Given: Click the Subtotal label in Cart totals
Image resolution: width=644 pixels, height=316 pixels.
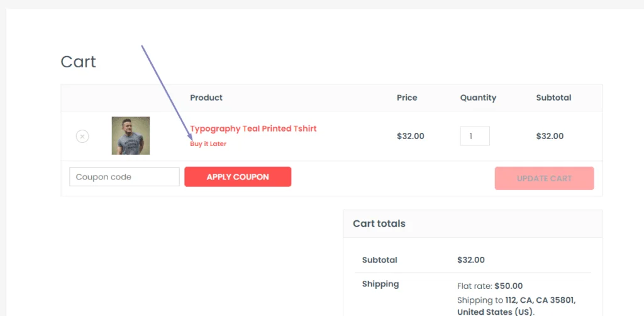Looking at the screenshot, I should click(x=380, y=260).
